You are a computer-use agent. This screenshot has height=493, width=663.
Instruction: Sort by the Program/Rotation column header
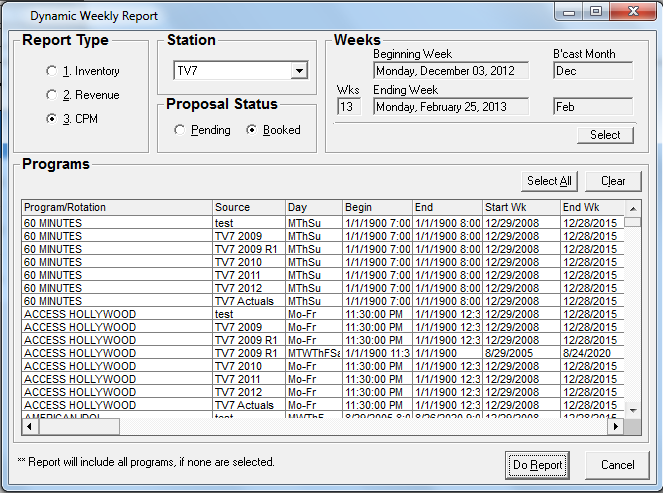click(116, 207)
